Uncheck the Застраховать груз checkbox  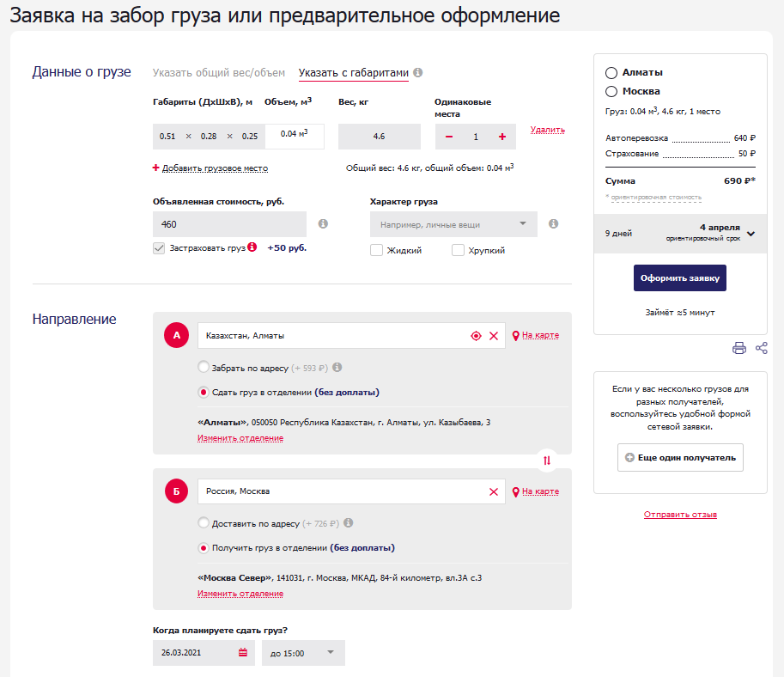(159, 247)
